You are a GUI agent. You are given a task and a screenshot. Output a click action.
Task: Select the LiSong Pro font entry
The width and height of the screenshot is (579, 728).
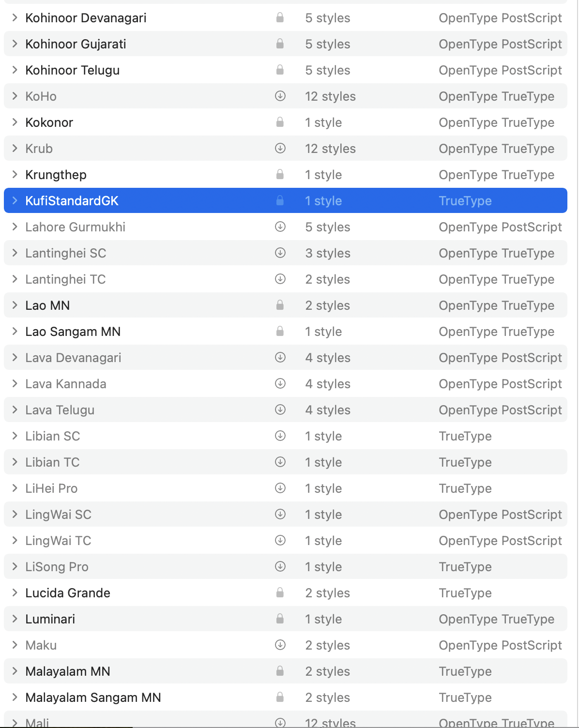pyautogui.click(x=286, y=566)
